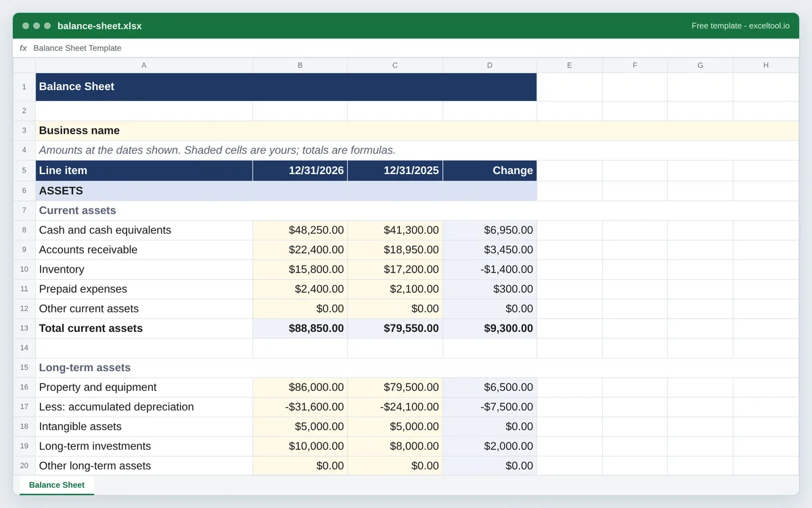Select the -$7,500.00 change cell
The width and height of the screenshot is (812, 508).
[x=490, y=407]
